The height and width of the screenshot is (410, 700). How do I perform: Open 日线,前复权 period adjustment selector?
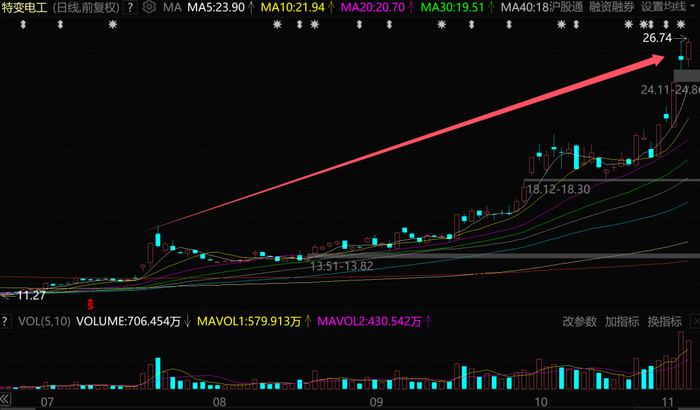click(x=86, y=7)
